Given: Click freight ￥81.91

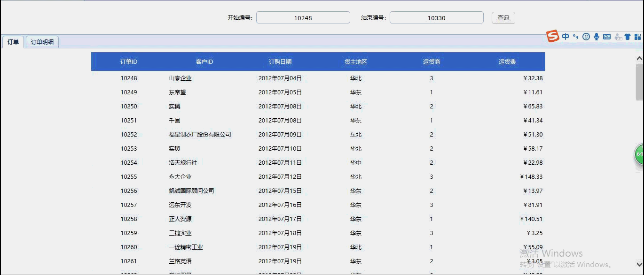Looking at the screenshot, I should click(533, 205).
